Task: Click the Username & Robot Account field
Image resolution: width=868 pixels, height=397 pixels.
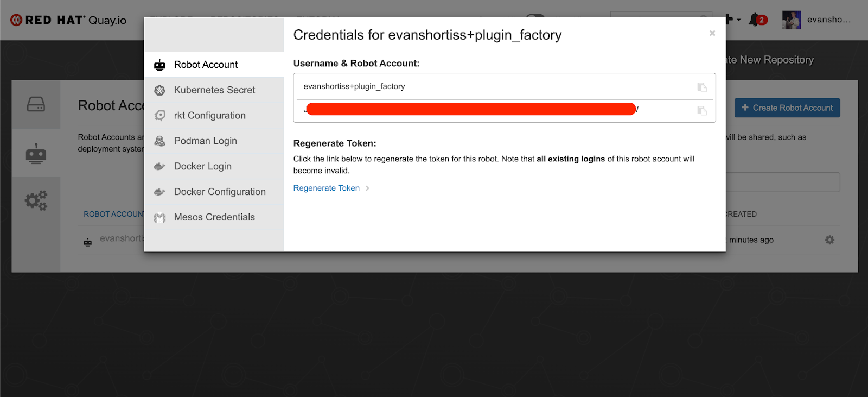Action: (x=488, y=86)
